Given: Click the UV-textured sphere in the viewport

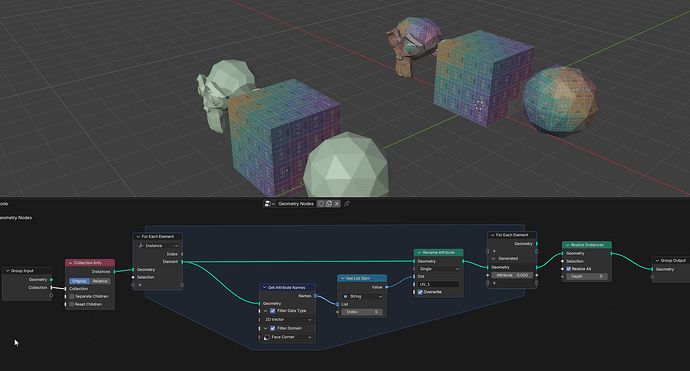Looking at the screenshot, I should click(560, 100).
